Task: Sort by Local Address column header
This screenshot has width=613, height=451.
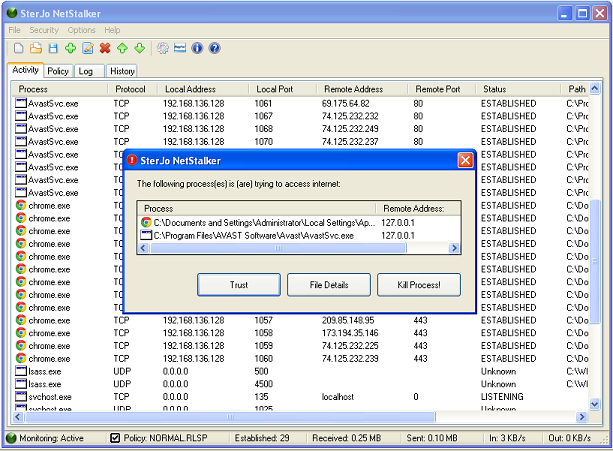Action: [x=203, y=89]
